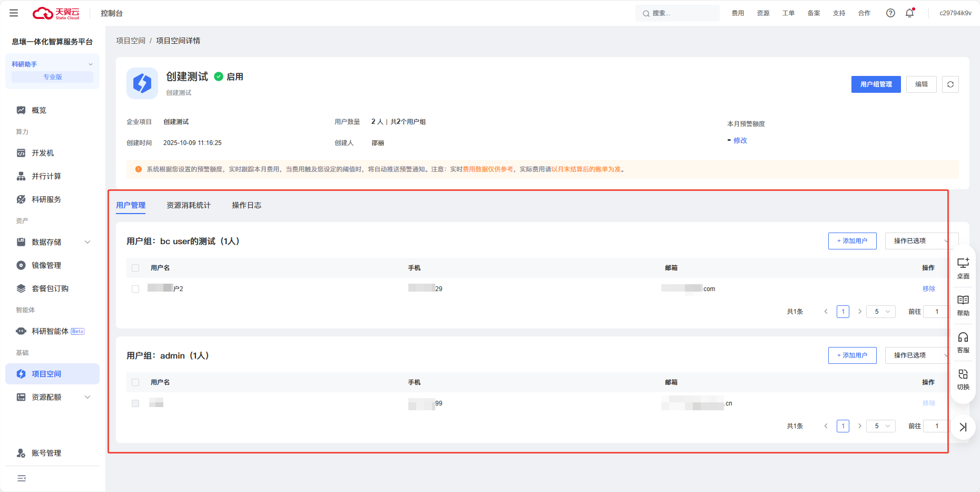Click the 用户组管理 button

[876, 84]
